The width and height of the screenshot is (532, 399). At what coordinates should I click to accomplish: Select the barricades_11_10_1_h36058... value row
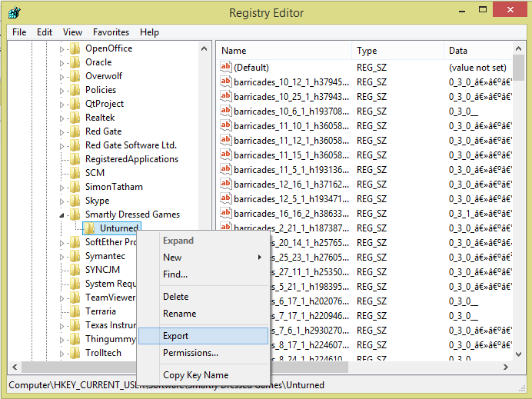364,126
